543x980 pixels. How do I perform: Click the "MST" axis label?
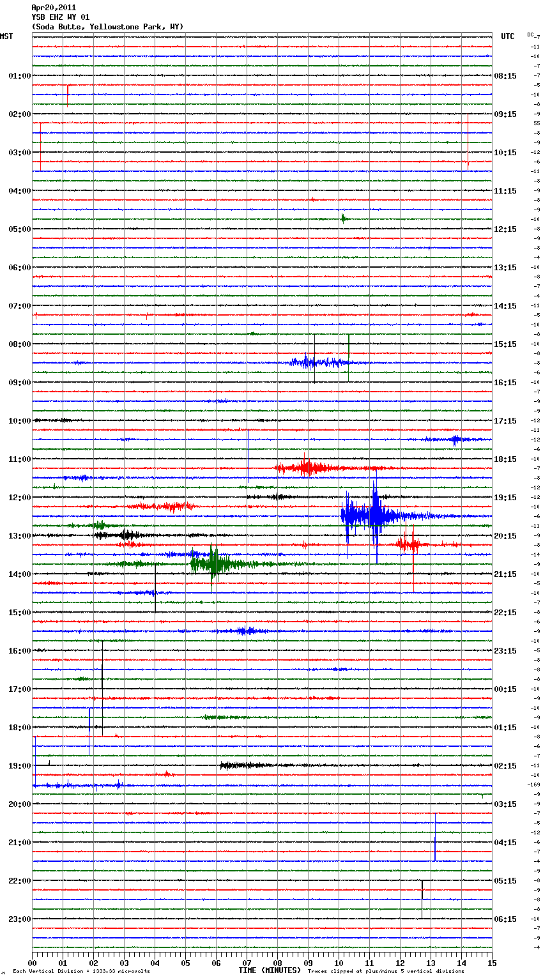pos(6,36)
